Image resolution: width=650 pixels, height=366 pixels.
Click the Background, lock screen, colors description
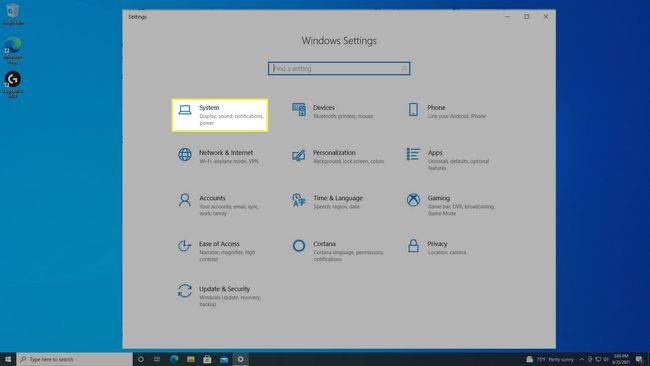[x=349, y=161]
